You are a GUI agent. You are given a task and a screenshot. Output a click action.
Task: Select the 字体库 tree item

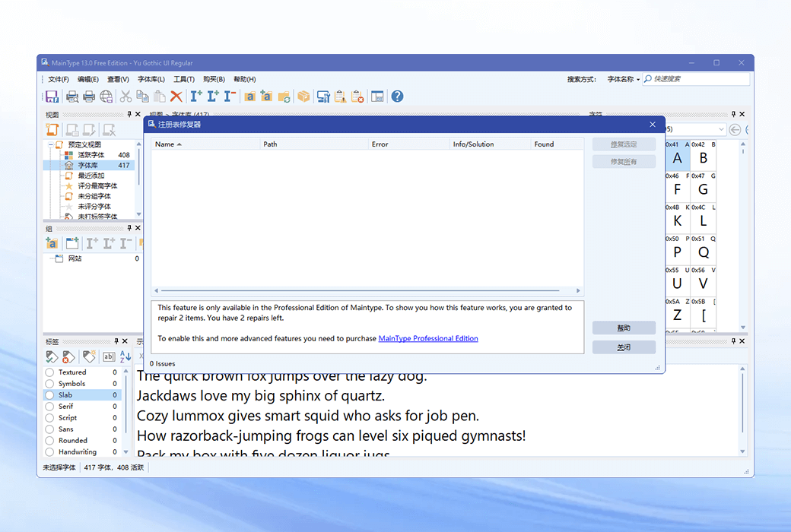click(87, 166)
